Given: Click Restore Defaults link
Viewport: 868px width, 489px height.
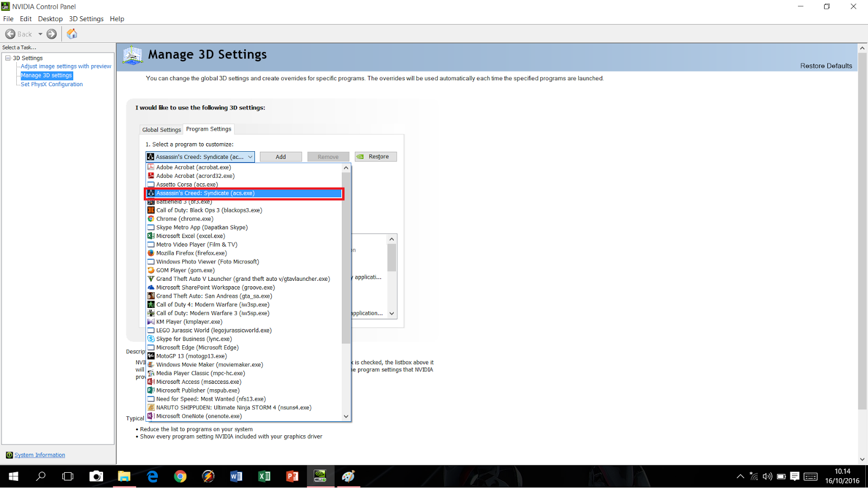Looking at the screenshot, I should pyautogui.click(x=826, y=66).
